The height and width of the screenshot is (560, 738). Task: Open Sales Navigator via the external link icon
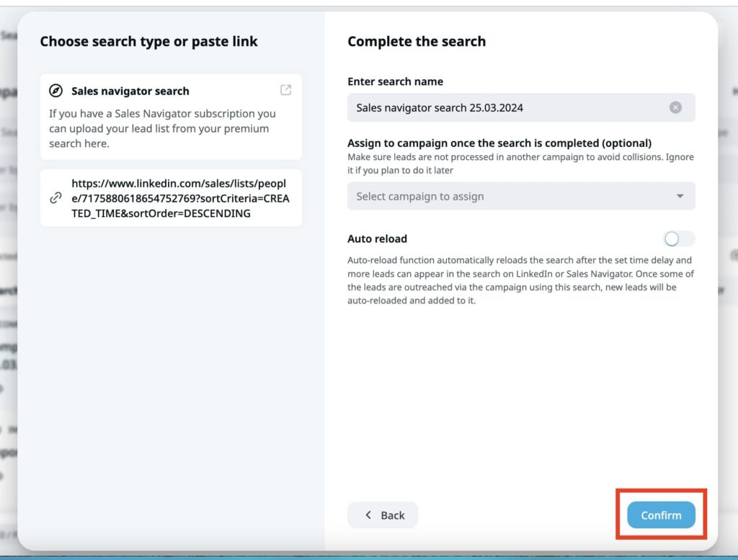click(x=285, y=89)
